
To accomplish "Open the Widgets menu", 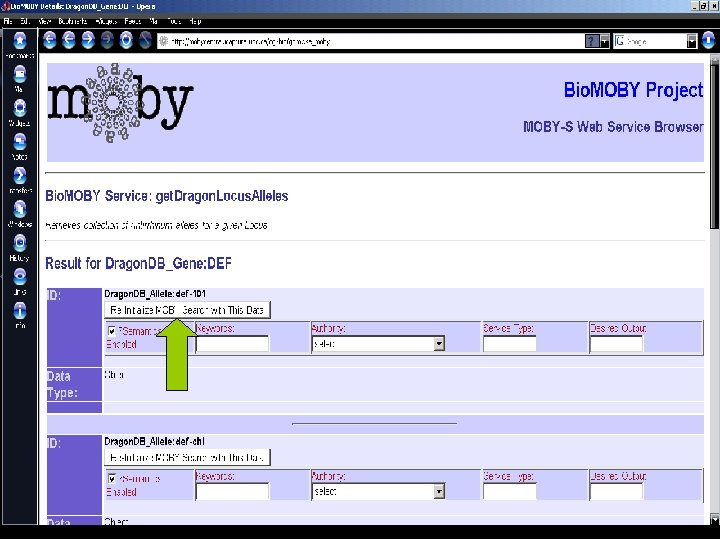I will (106, 21).
